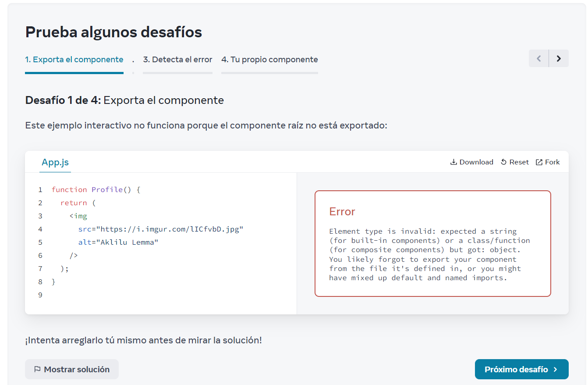Viewport: 588px width, 385px height.
Task: Click the chevron inside the Próximo desafío button
Action: [556, 369]
